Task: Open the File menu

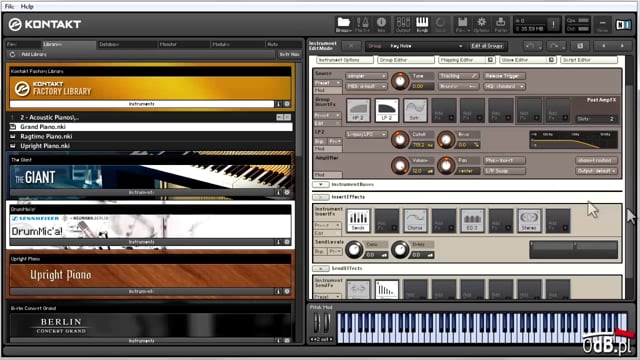Action: [x=9, y=6]
